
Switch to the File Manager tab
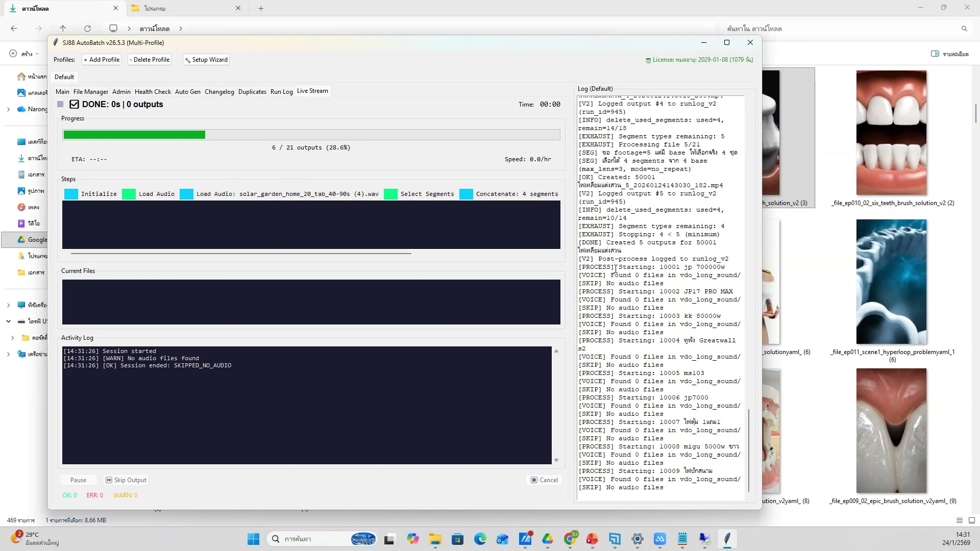click(x=90, y=92)
